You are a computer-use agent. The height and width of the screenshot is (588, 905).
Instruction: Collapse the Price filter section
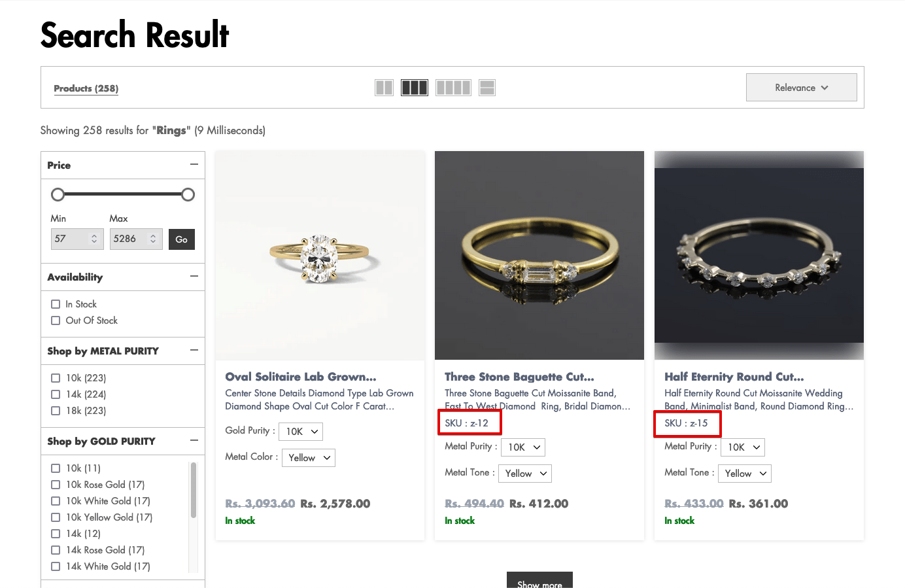pyautogui.click(x=194, y=165)
